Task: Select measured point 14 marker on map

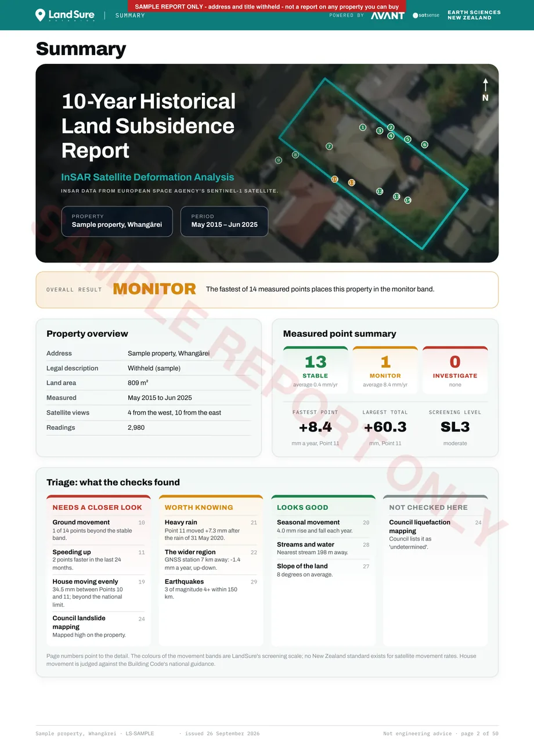Action: pyautogui.click(x=407, y=200)
